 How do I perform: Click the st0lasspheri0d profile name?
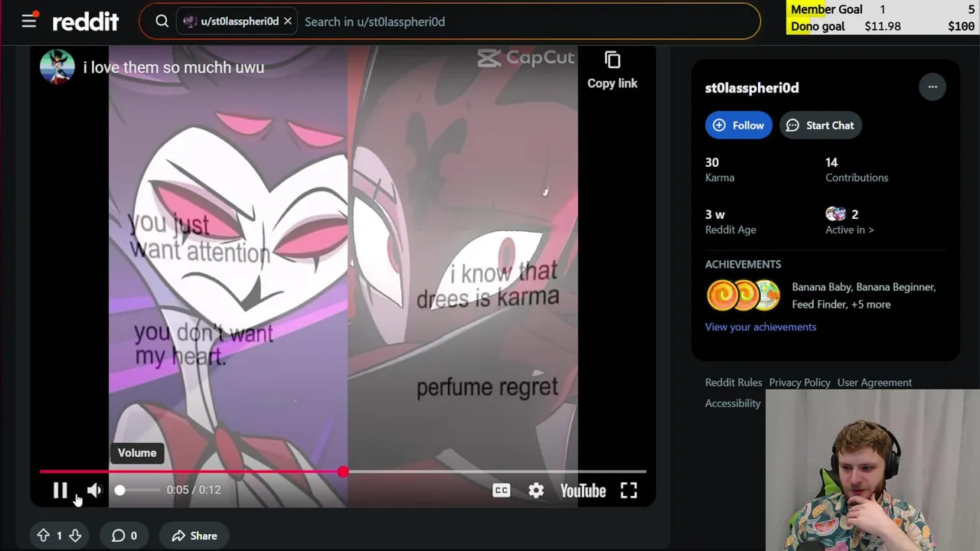[x=752, y=88]
